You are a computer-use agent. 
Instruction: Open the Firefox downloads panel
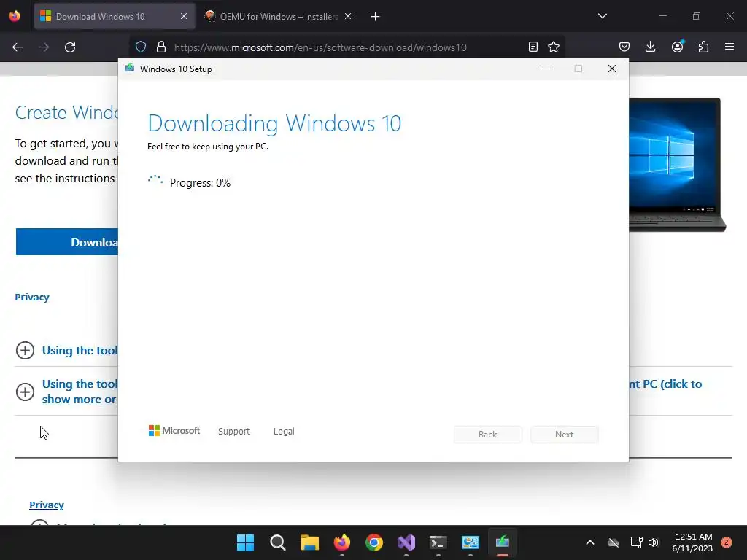(x=650, y=47)
